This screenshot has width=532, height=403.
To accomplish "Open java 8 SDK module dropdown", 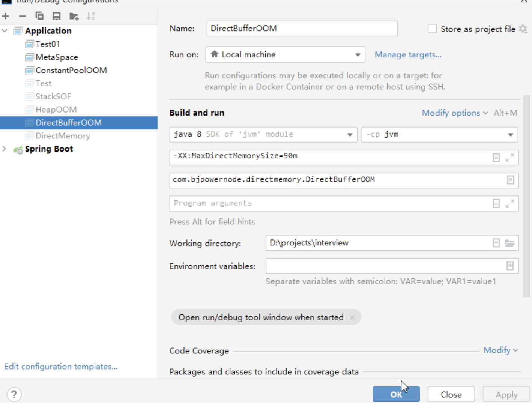I will coord(263,134).
